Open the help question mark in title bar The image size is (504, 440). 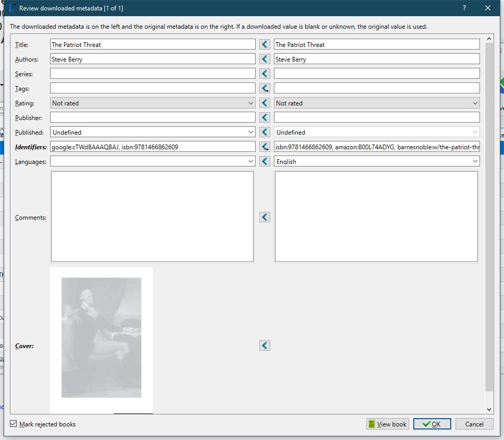[464, 8]
